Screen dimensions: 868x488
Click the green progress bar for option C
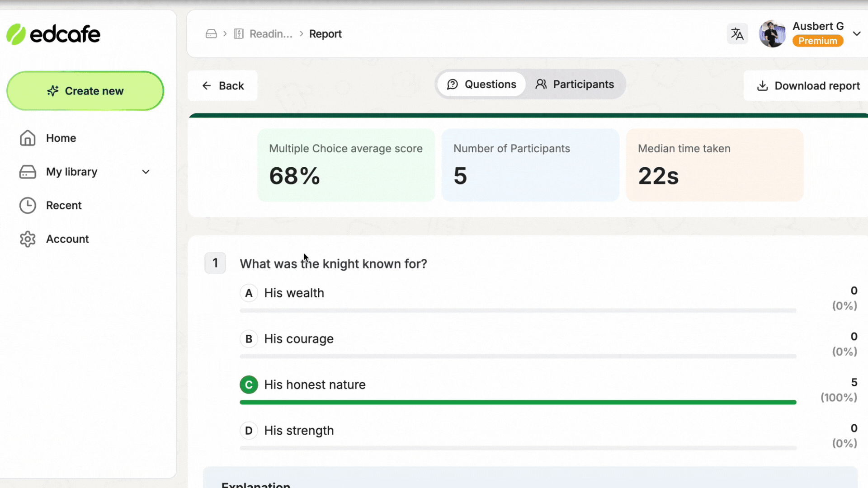click(517, 402)
